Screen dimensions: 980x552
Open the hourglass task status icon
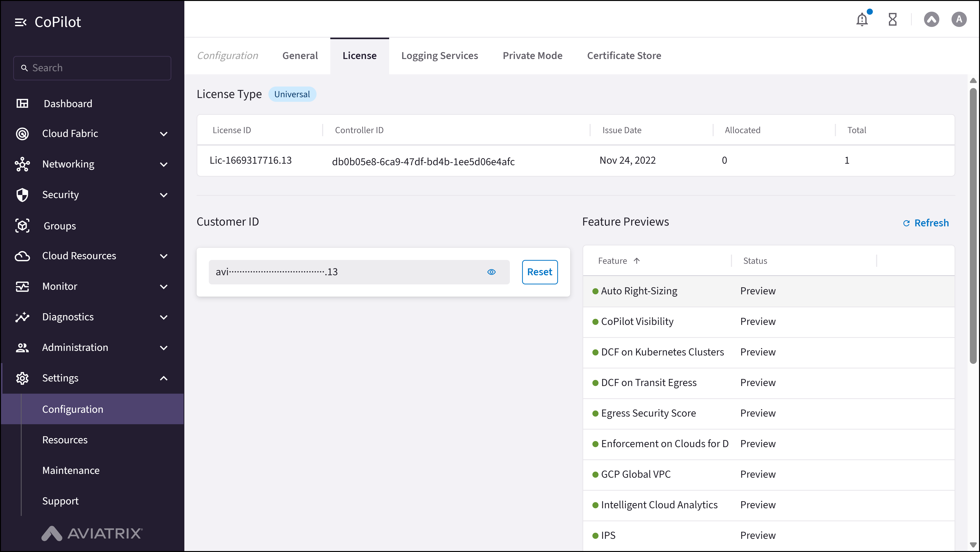[x=892, y=19]
